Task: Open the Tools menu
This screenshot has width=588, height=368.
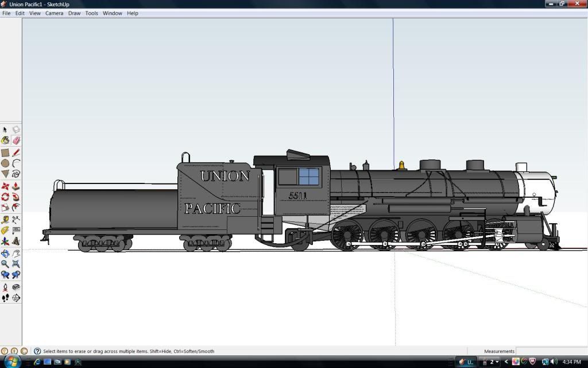Action: (91, 13)
